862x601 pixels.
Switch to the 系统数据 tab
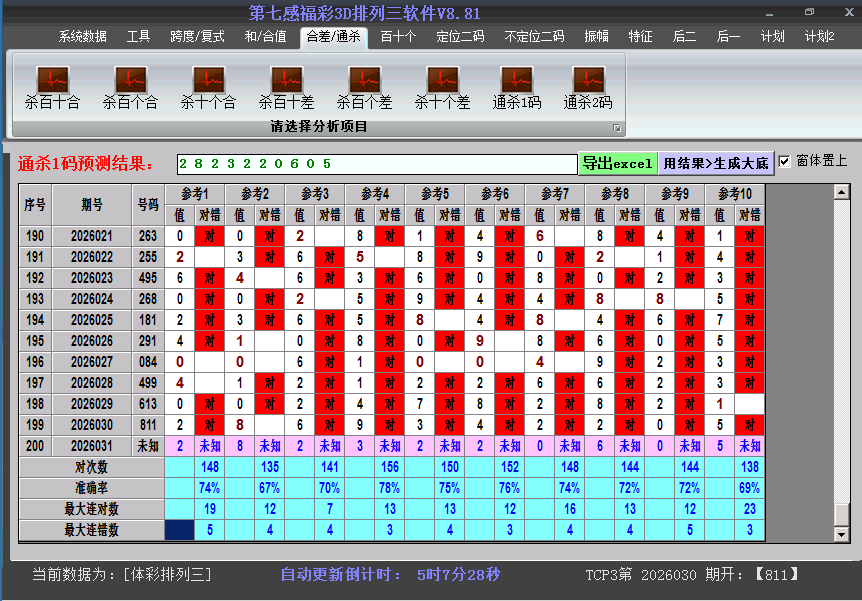pyautogui.click(x=82, y=36)
